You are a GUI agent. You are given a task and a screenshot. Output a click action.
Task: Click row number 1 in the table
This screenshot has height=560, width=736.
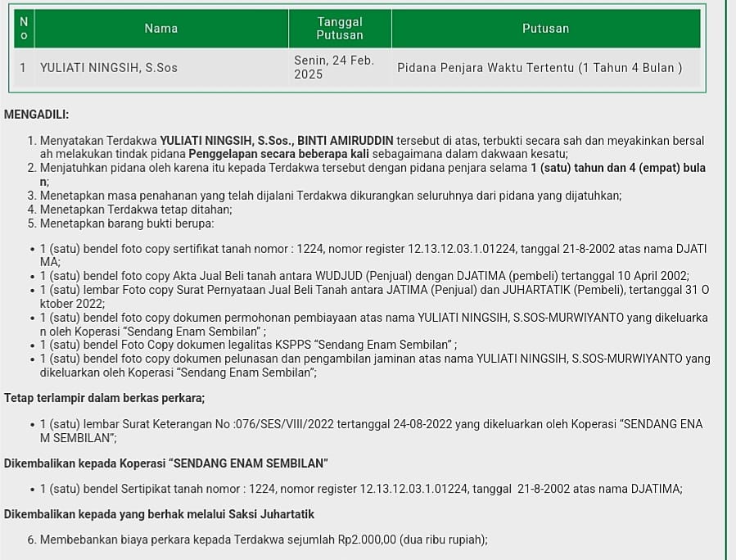click(x=24, y=68)
